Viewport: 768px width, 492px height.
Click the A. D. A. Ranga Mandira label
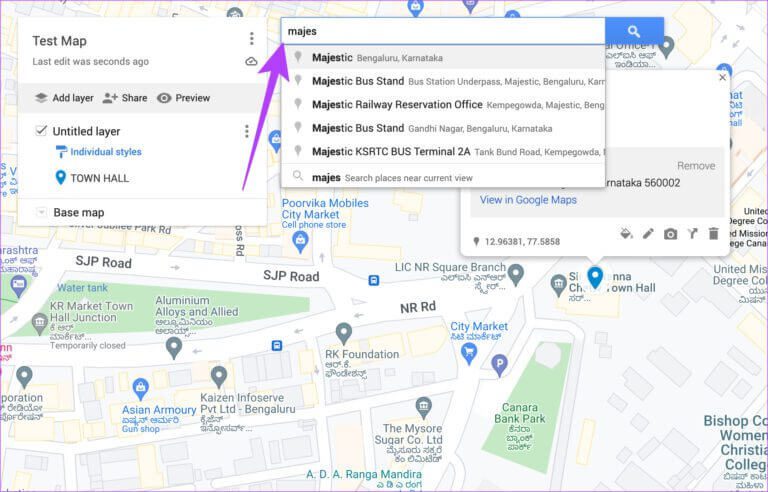point(363,474)
